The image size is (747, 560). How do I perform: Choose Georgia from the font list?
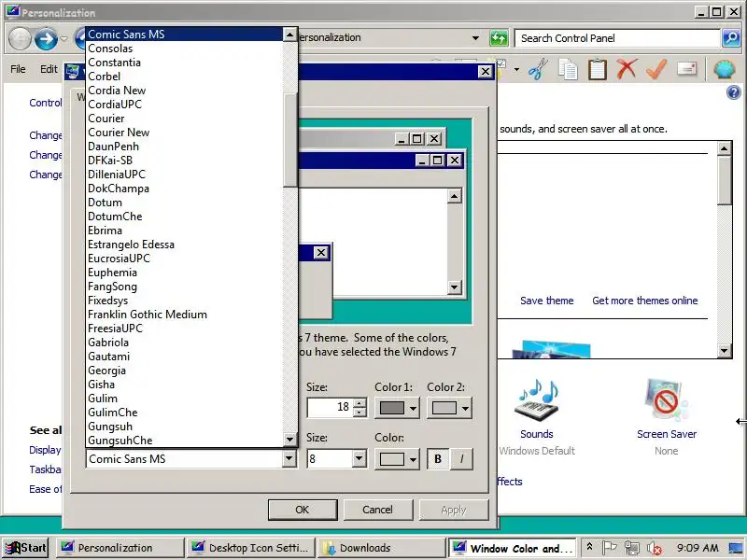[184, 371]
